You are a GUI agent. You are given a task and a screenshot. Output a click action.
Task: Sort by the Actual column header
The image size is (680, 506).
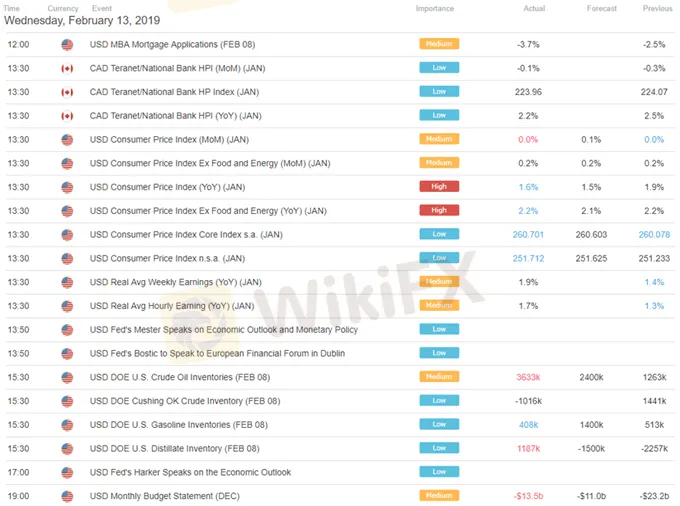coord(534,8)
